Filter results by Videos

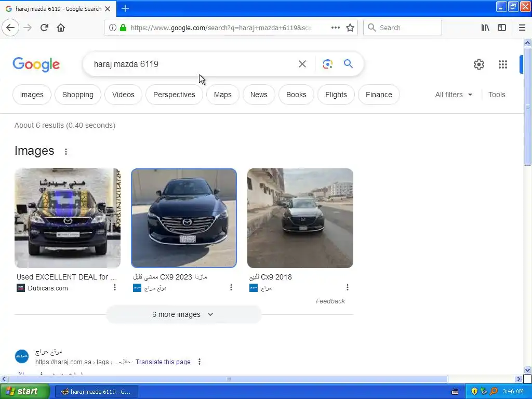123,95
